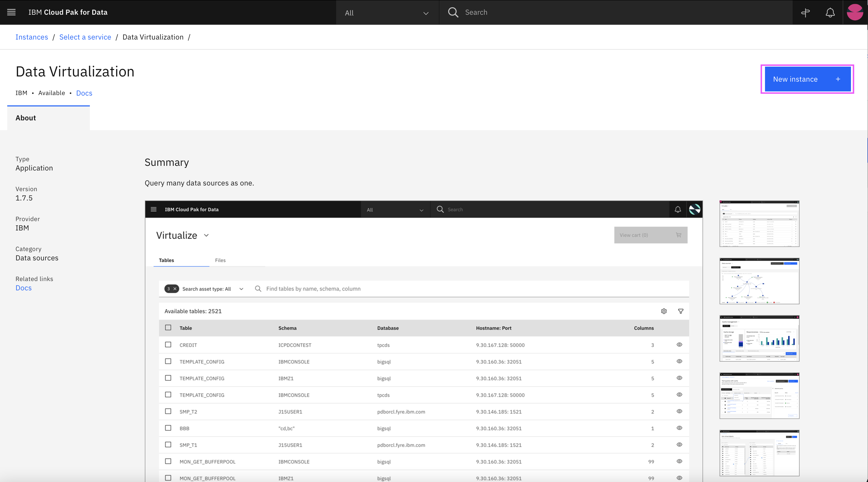Viewport: 868px width, 482px height.
Task: Open table settings gear icon
Action: tap(664, 311)
